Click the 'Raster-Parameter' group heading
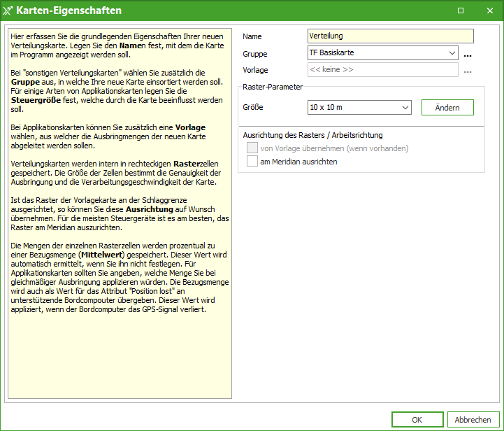The image size is (504, 431). pyautogui.click(x=272, y=87)
